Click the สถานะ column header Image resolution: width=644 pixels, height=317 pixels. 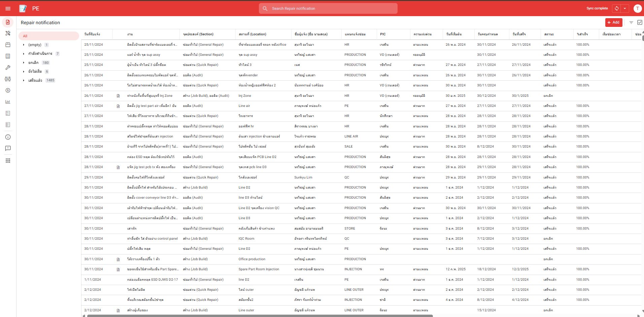pyautogui.click(x=557, y=34)
